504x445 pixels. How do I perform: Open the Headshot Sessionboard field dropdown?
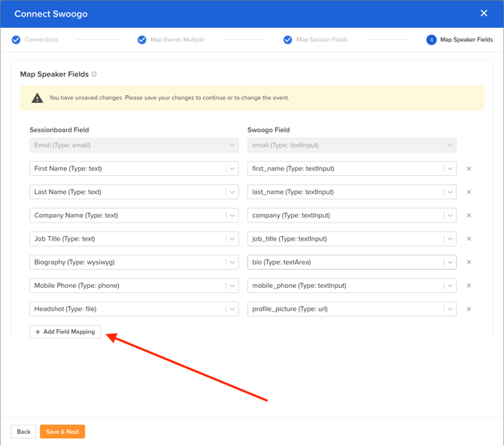pyautogui.click(x=134, y=309)
